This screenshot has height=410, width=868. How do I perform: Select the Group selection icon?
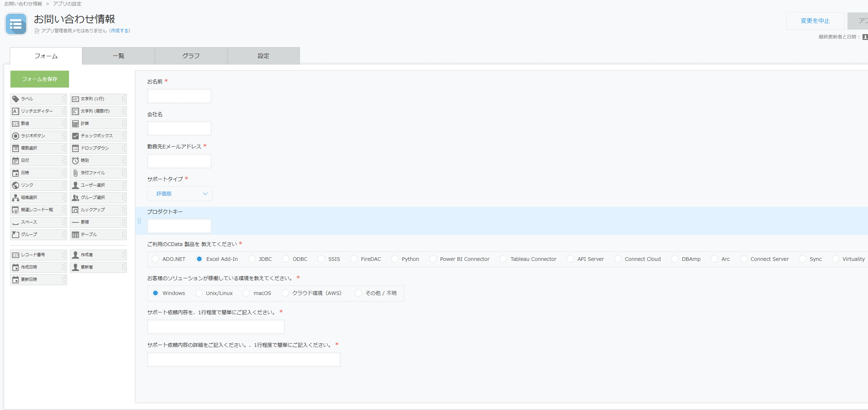click(x=75, y=197)
